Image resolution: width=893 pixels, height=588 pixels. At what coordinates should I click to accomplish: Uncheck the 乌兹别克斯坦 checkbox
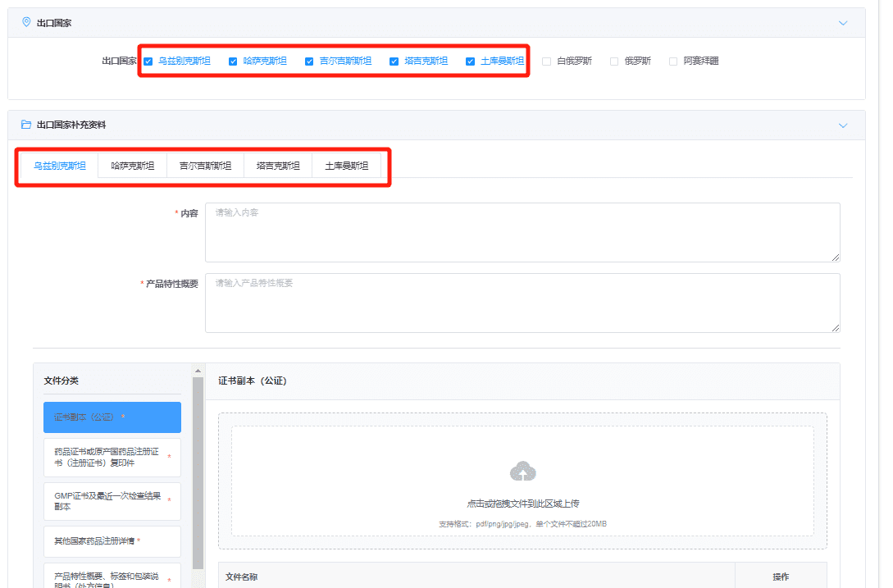[x=148, y=62]
